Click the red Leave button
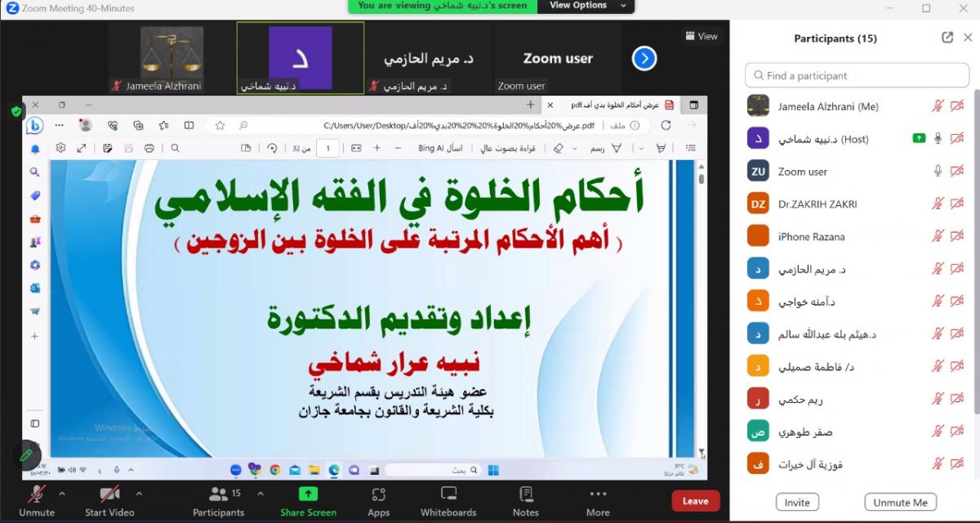 click(695, 501)
